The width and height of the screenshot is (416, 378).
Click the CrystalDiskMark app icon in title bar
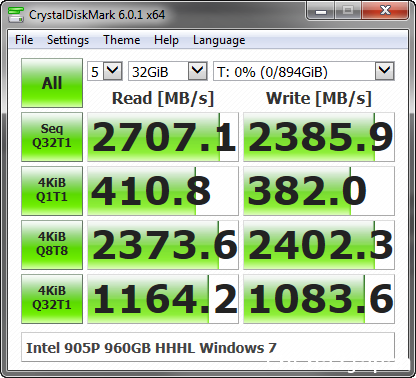[16, 14]
